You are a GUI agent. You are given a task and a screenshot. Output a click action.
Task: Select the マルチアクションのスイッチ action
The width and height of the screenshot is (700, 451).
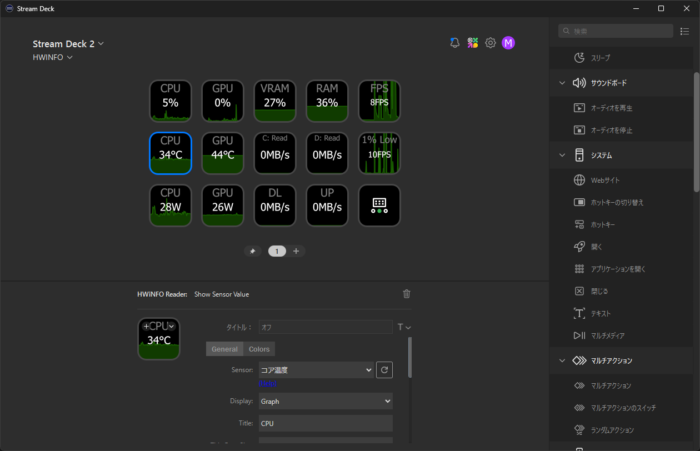tap(621, 408)
